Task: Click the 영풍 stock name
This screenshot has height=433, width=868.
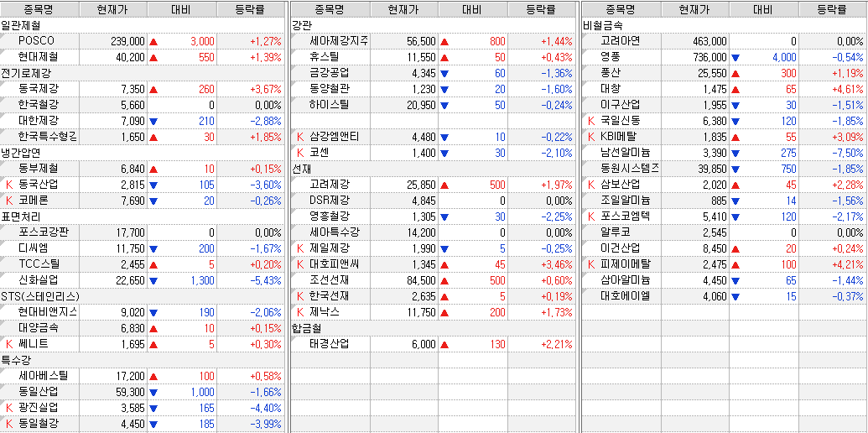Action: pyautogui.click(x=610, y=57)
